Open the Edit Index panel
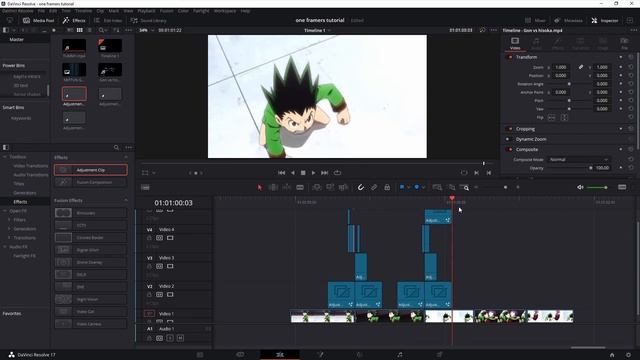 tap(108, 20)
